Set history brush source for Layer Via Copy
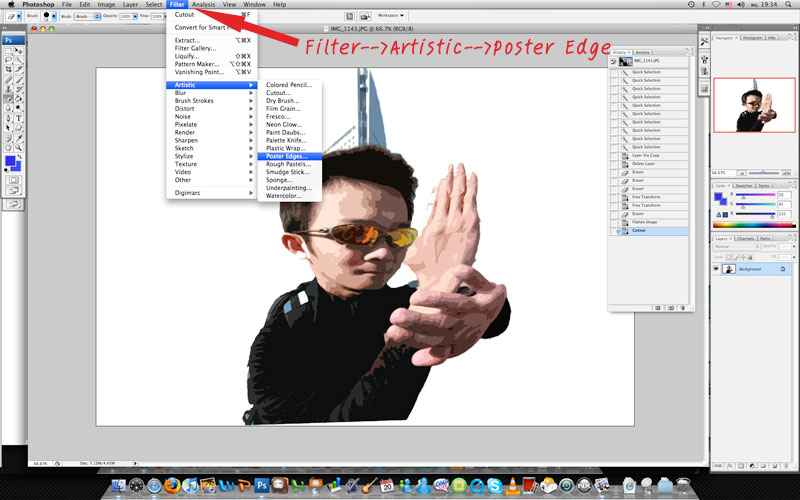This screenshot has height=500, width=800. coord(614,156)
